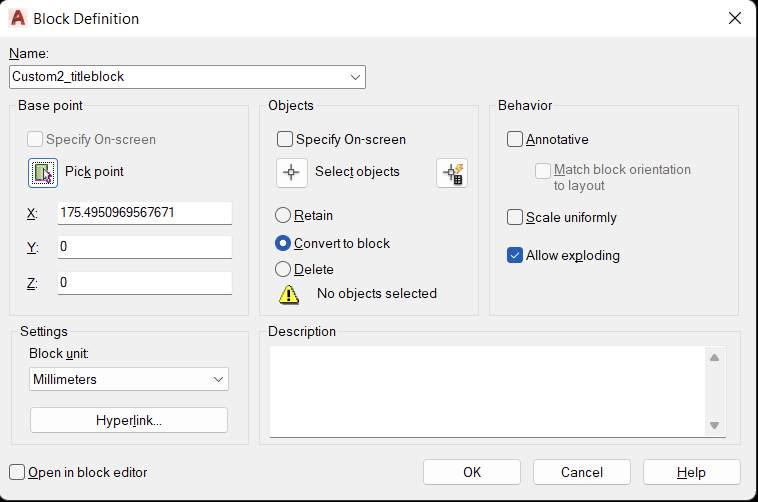Uncheck Allow exploding option
This screenshot has width=758, height=502.
click(x=515, y=255)
